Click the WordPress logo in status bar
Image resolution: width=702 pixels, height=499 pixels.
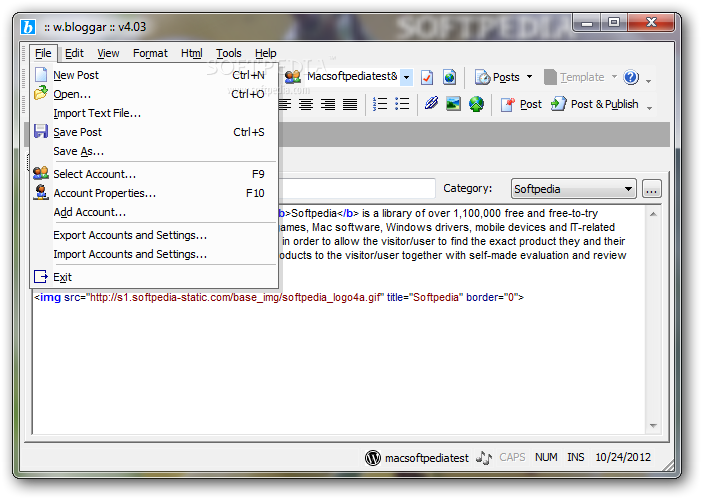tap(372, 457)
